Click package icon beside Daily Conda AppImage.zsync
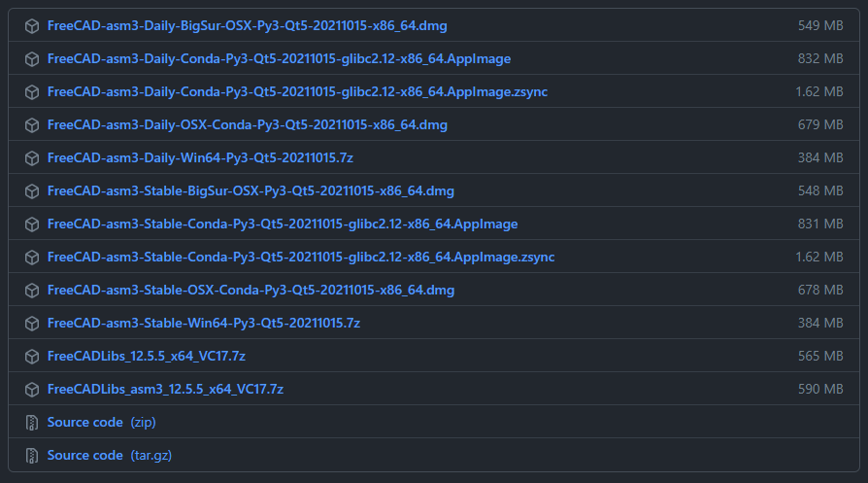The height and width of the screenshot is (483, 868). (x=32, y=91)
